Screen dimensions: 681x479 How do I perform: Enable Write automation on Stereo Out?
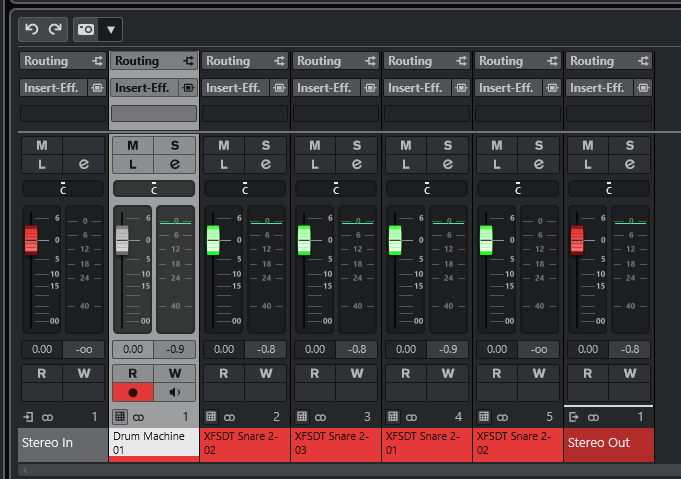click(x=630, y=373)
